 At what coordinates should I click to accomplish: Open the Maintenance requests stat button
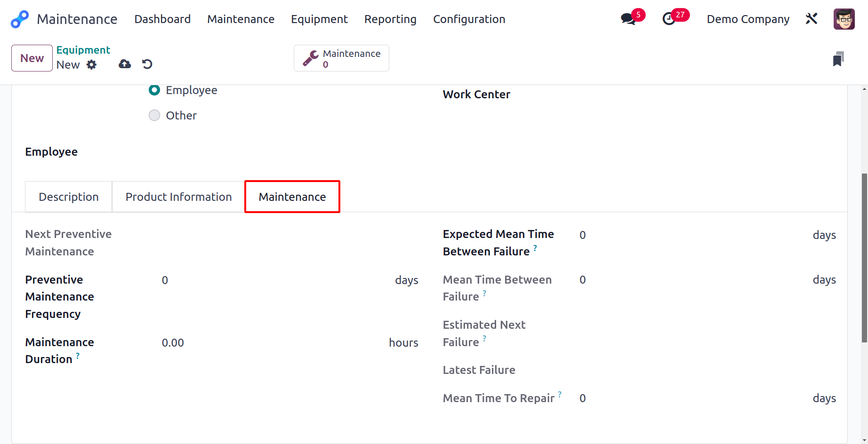341,58
